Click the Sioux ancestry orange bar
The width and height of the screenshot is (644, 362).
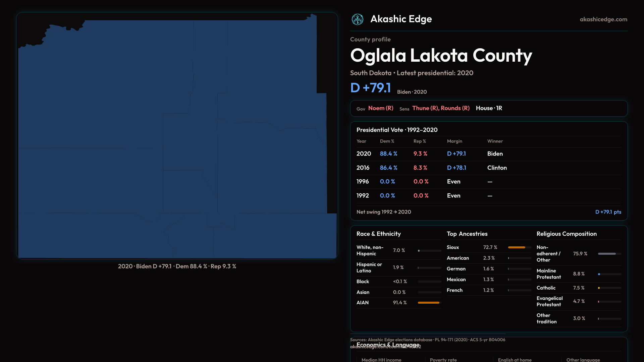click(517, 247)
